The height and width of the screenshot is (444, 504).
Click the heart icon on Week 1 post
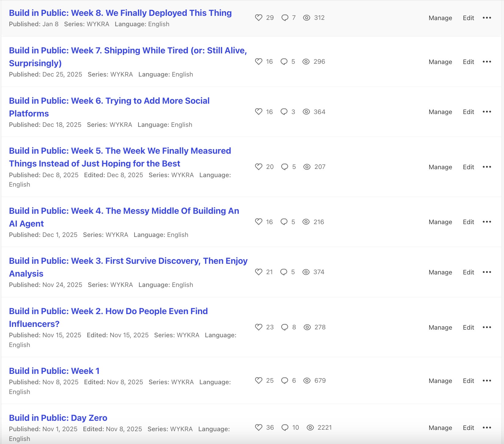pyautogui.click(x=259, y=381)
